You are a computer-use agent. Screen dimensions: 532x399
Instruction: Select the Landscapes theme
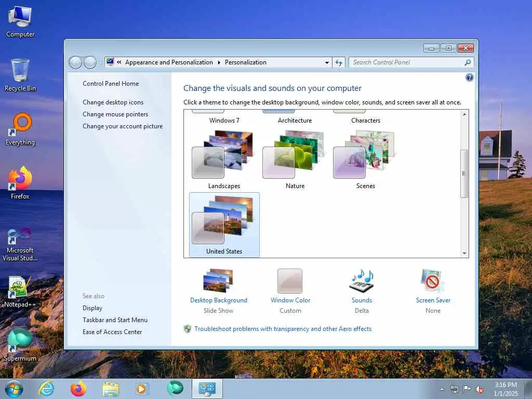click(224, 159)
